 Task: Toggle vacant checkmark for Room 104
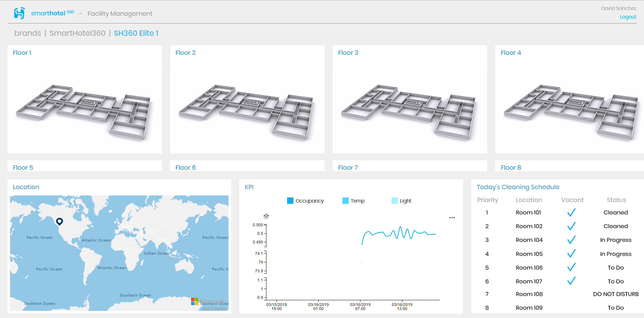pos(571,240)
